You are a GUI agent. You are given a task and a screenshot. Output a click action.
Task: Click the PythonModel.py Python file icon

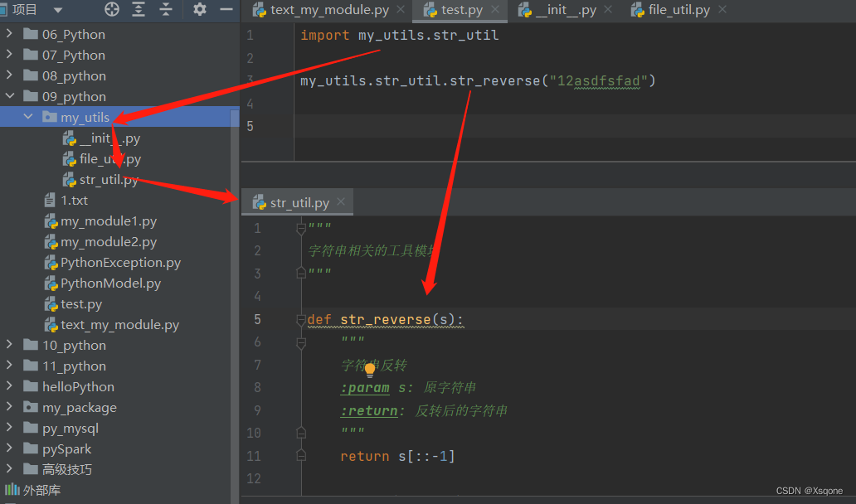point(51,283)
